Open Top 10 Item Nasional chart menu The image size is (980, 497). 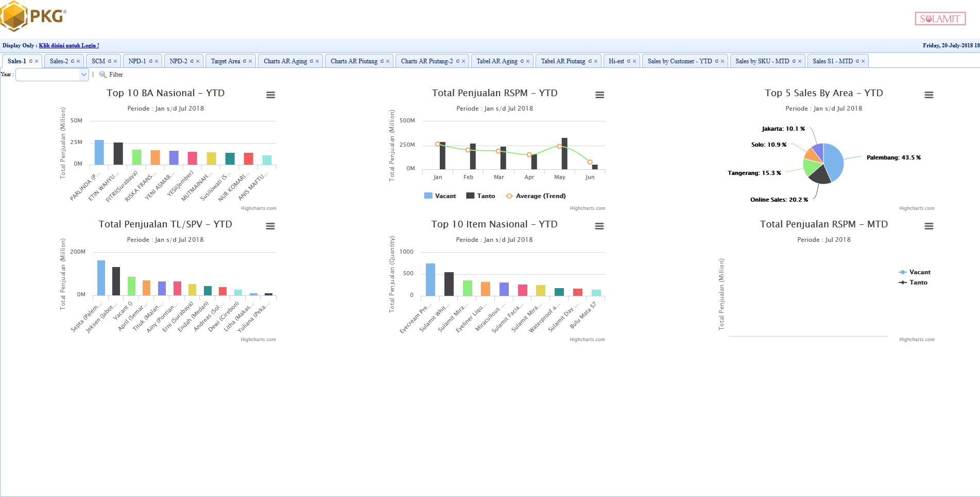click(x=599, y=226)
